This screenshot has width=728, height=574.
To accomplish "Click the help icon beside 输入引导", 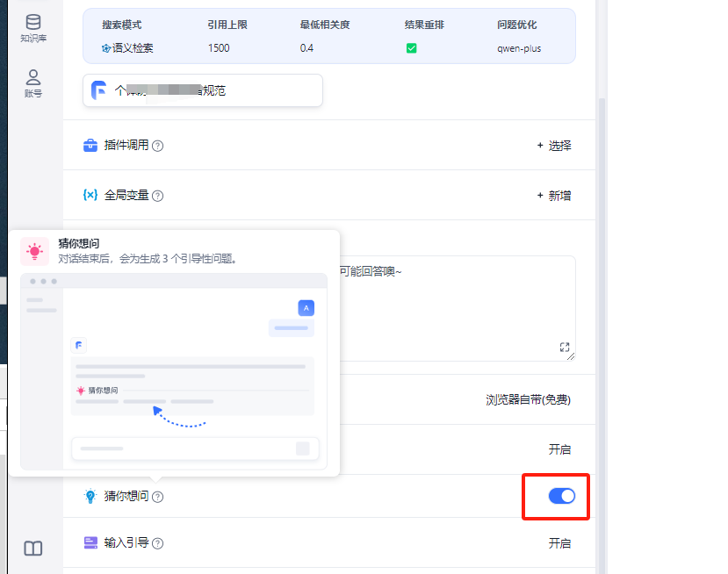I will coord(157,543).
